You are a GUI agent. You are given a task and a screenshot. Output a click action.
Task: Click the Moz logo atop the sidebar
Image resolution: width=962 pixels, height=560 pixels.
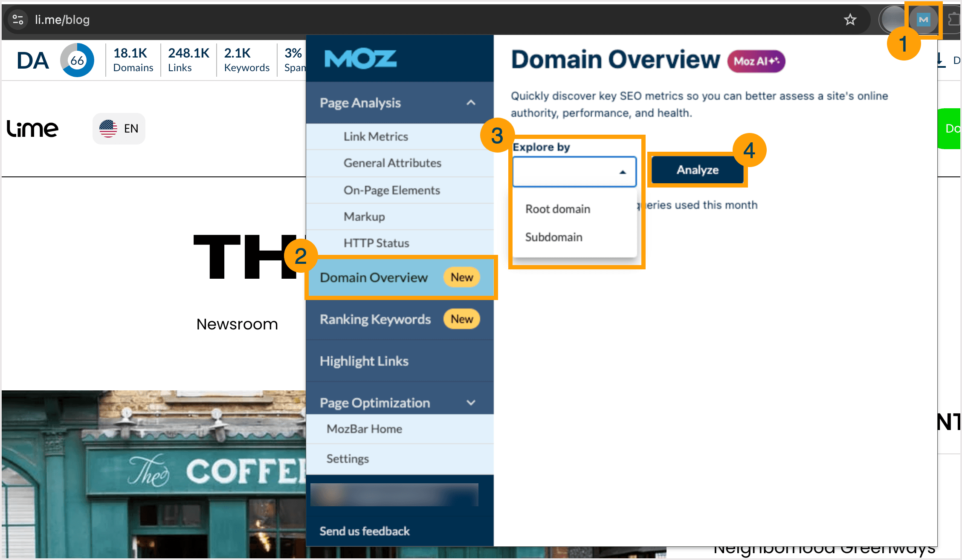pyautogui.click(x=359, y=58)
